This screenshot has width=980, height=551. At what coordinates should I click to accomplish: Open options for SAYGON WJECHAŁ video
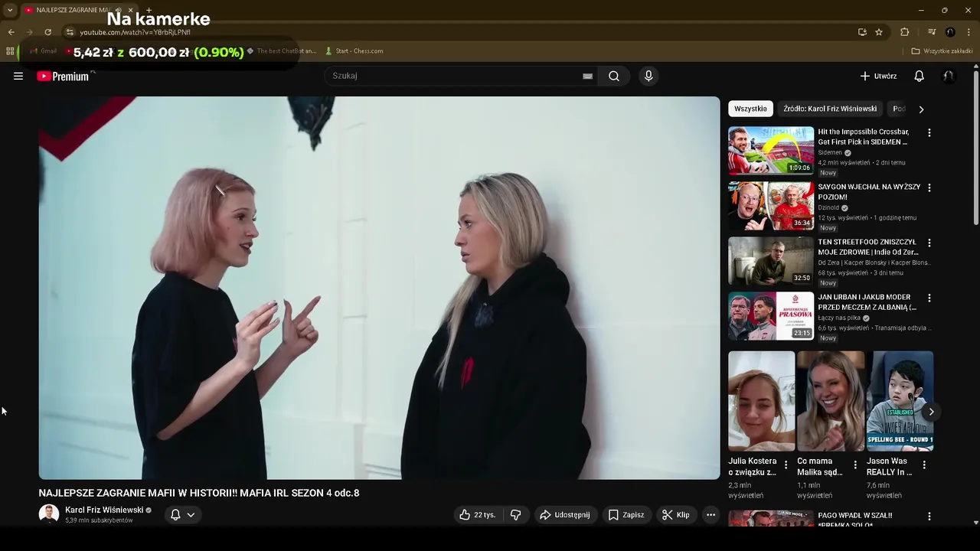tap(929, 187)
